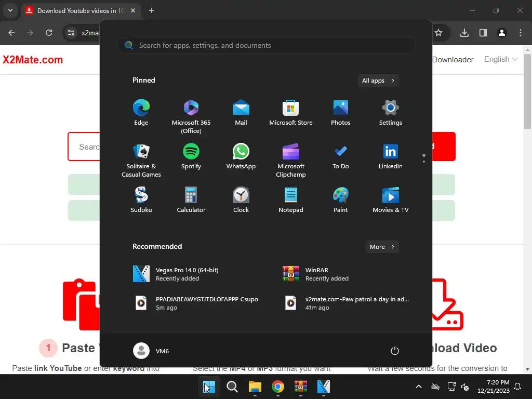
Task: Click the muted volume tray icon
Action: (x=465, y=387)
